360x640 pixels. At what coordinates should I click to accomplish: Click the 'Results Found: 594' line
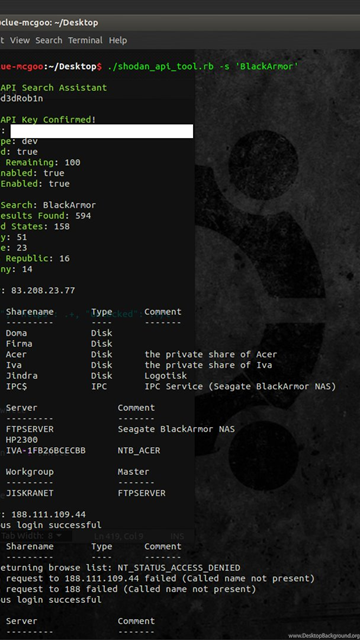[x=45, y=216]
